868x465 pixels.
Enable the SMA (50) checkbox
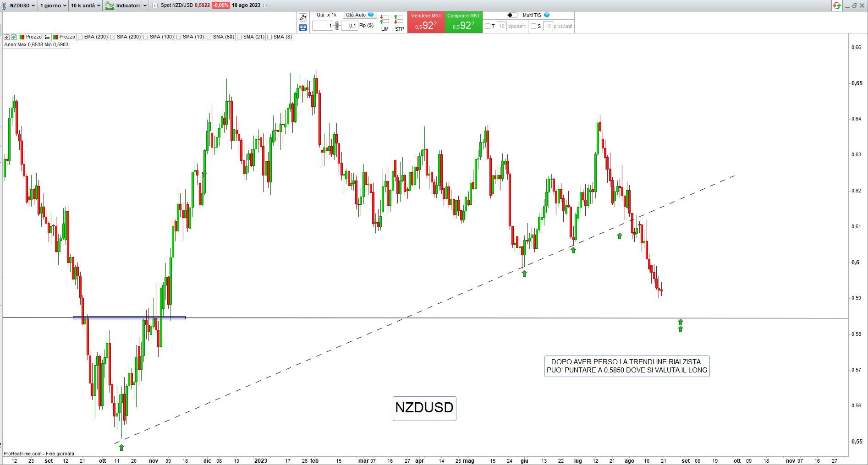point(209,37)
